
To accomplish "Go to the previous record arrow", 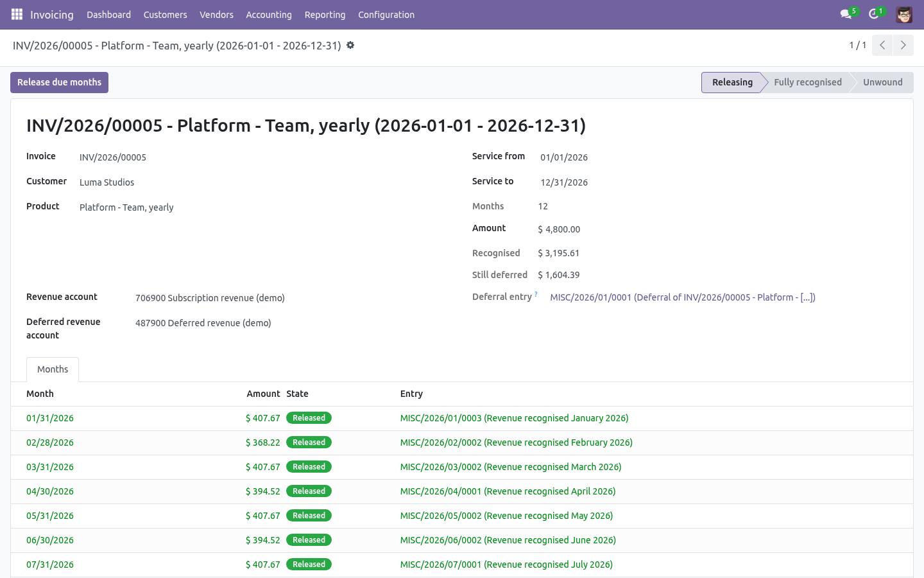I will coord(882,45).
